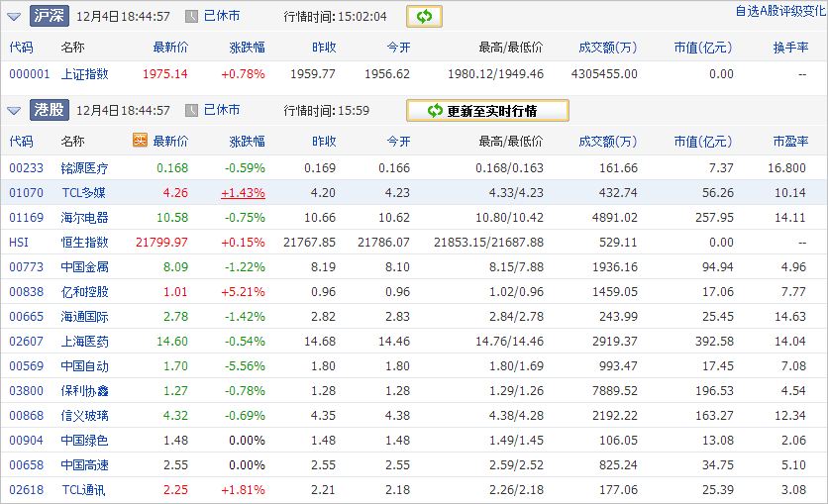Open stock code 00868 link
The image size is (828, 504).
[x=26, y=416]
